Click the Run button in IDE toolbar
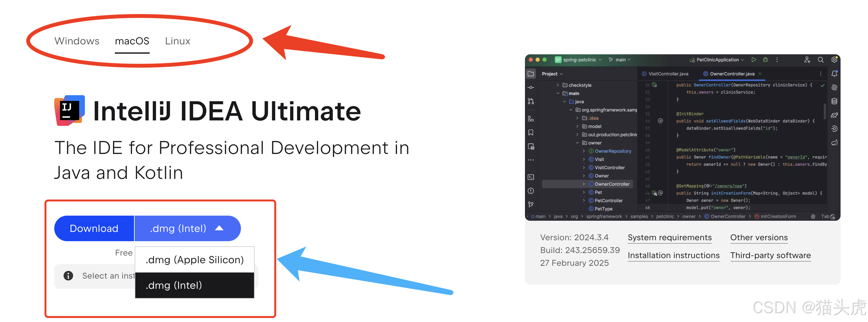 click(754, 60)
